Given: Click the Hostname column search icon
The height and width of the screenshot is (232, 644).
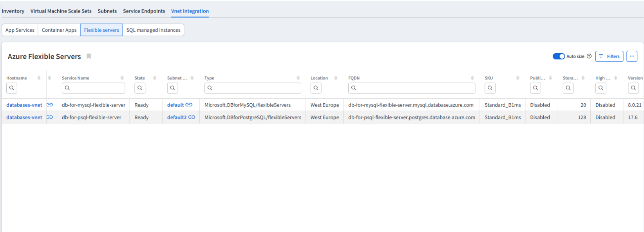Looking at the screenshot, I should tap(12, 88).
